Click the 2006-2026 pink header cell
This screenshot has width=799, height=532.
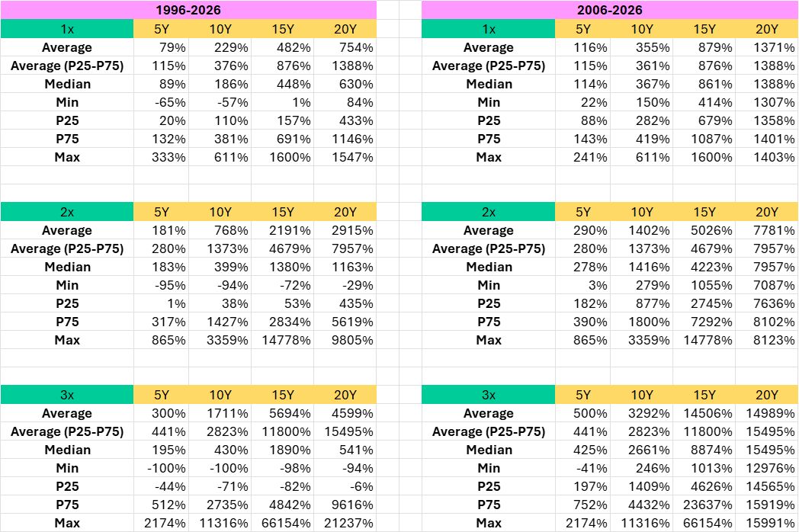point(610,10)
